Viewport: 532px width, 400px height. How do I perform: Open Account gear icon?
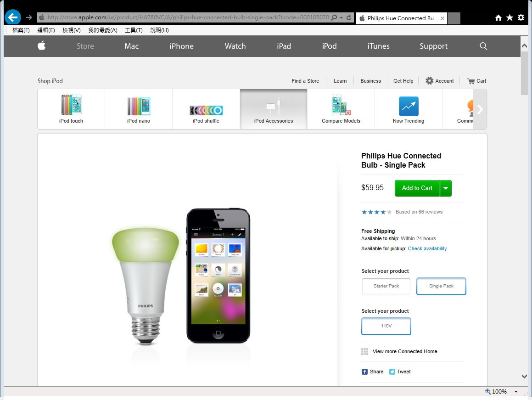[430, 81]
